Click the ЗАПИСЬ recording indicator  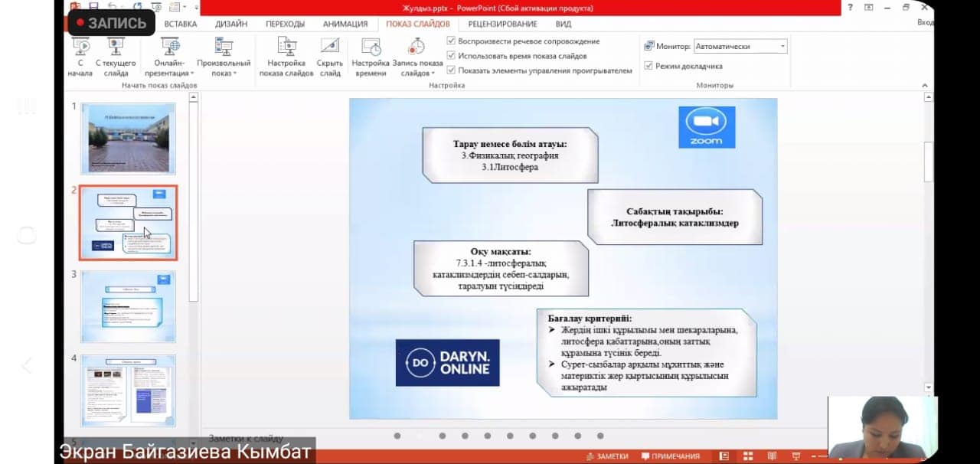pos(111,23)
